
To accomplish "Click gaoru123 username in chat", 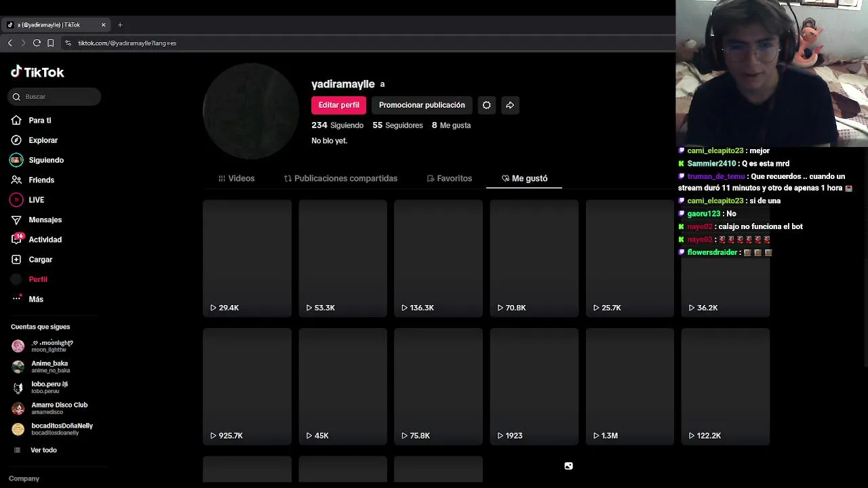I will tap(704, 213).
